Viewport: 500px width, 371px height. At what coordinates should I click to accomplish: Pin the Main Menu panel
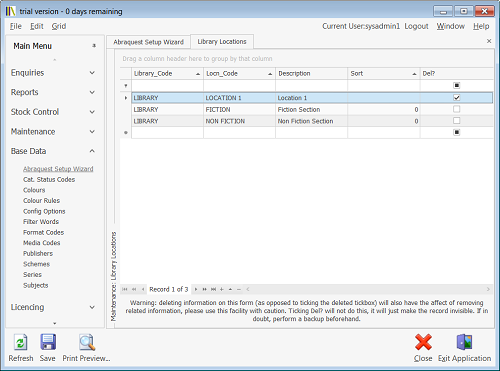[94, 46]
